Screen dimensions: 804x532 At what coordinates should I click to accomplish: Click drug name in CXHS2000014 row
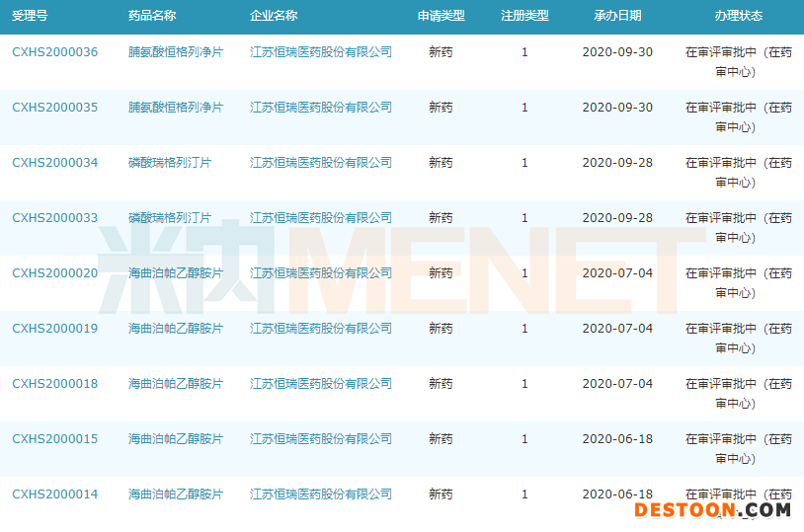tap(176, 494)
